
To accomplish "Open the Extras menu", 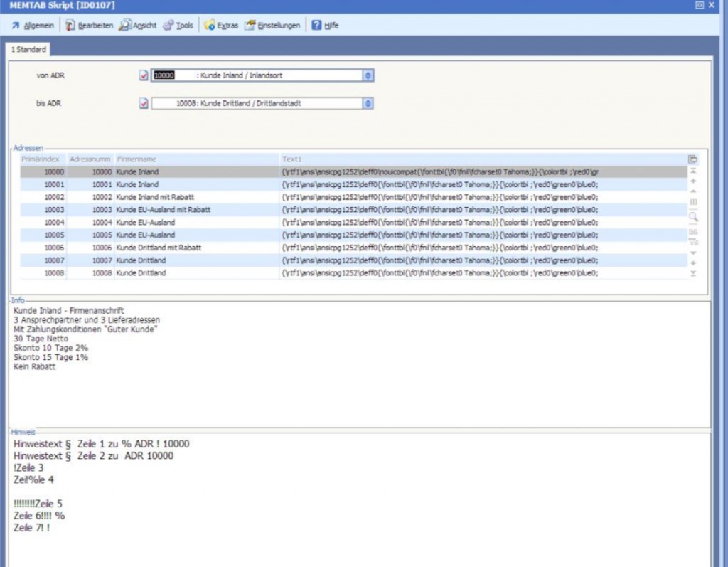I will pos(221,26).
